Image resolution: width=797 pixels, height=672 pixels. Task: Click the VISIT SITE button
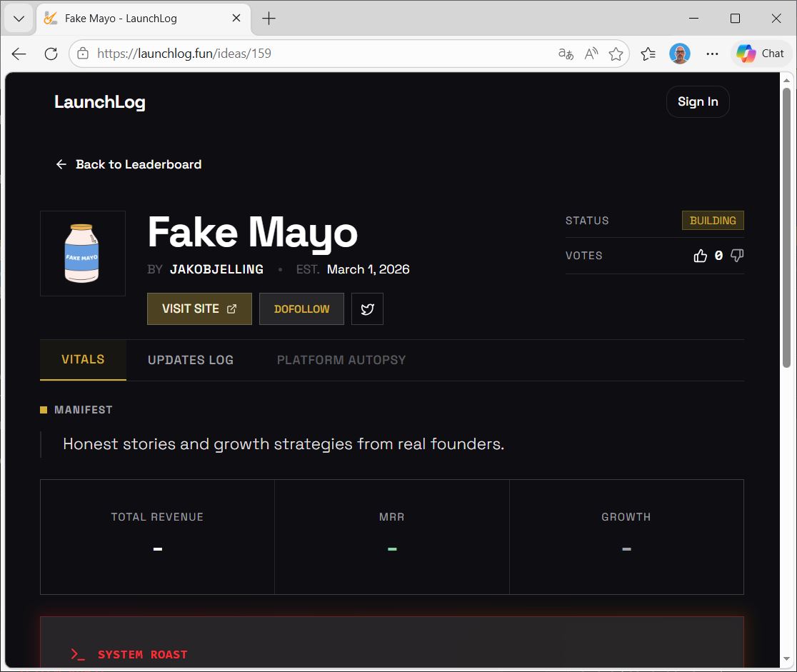coord(199,309)
